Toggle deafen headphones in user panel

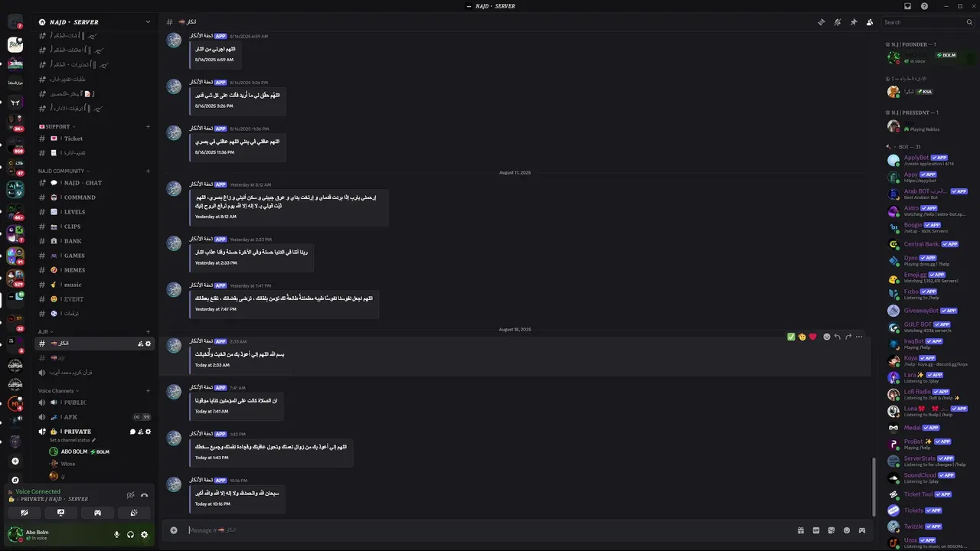coord(130,535)
